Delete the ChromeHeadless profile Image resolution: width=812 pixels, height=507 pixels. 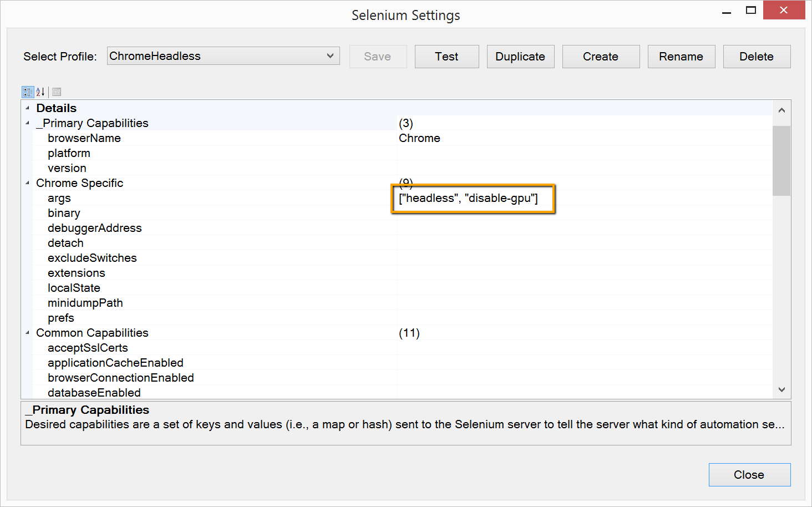click(x=757, y=57)
